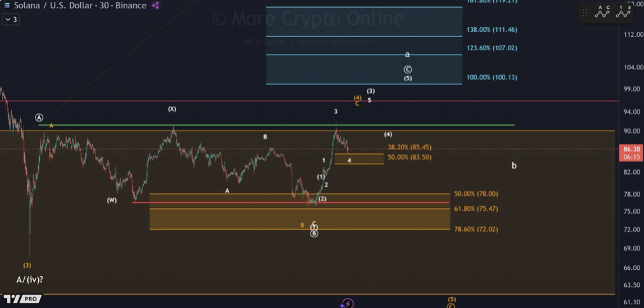Screen dimensions: 644x308
Task: Click the Solana logo icon beside the symbol name
Action: (7, 6)
